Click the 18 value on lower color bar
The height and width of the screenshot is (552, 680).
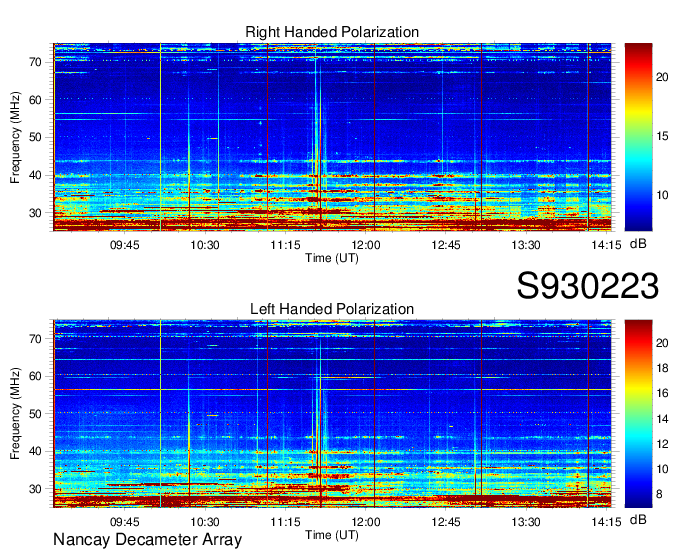click(662, 369)
